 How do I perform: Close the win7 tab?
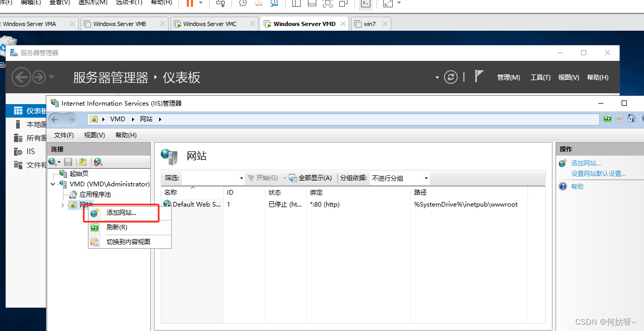[384, 24]
